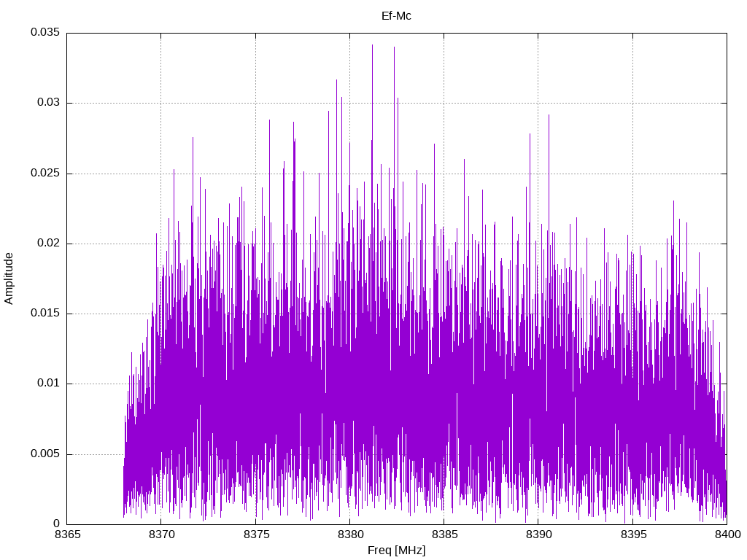Select the 8395 x-axis tick label
Image resolution: width=747 pixels, height=560 pixels.
[x=633, y=534]
